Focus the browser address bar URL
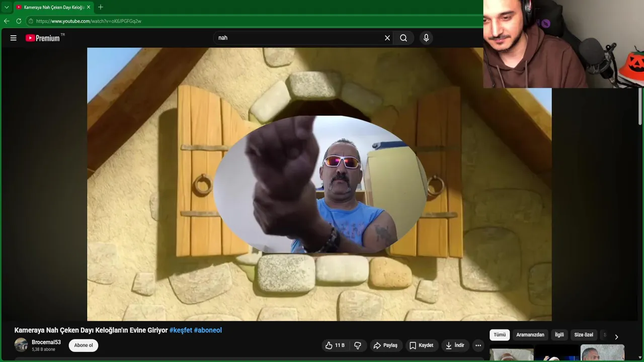This screenshot has width=644, height=362. [x=89, y=21]
